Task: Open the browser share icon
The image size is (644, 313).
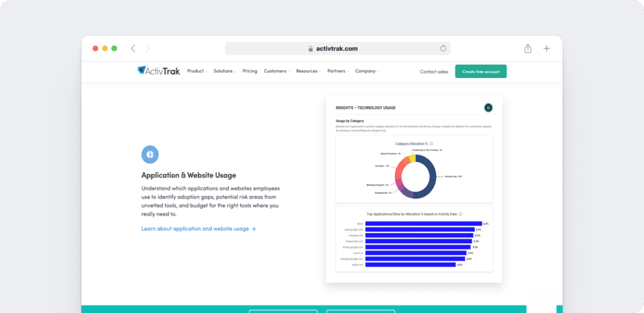Action: pos(528,48)
